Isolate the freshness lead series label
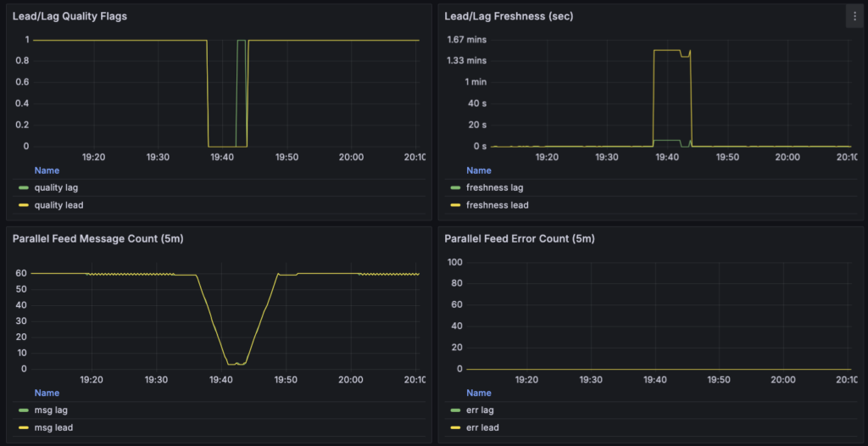Screen dimensions: 868x446 497,205
